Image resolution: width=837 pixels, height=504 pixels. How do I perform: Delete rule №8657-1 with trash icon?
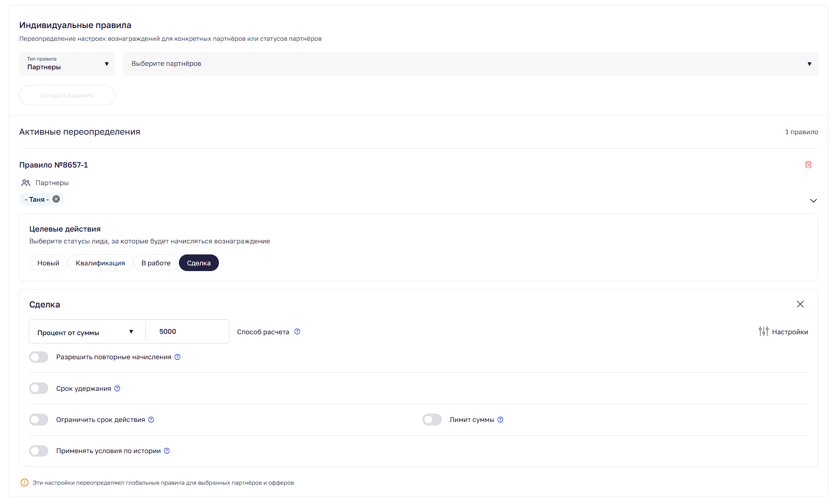coord(808,164)
